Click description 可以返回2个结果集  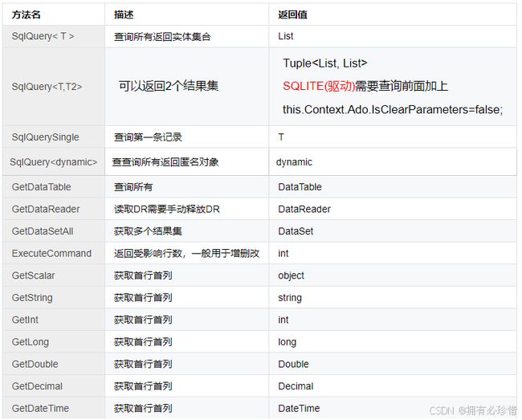169,86
